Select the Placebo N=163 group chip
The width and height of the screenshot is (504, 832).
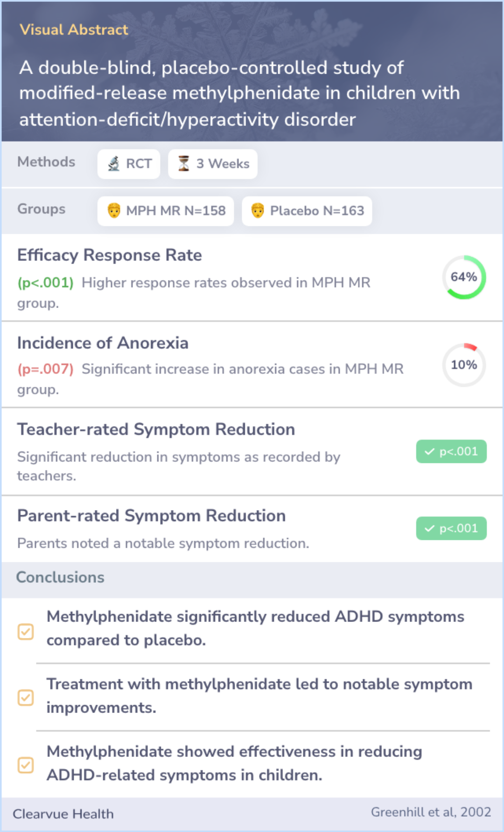307,211
